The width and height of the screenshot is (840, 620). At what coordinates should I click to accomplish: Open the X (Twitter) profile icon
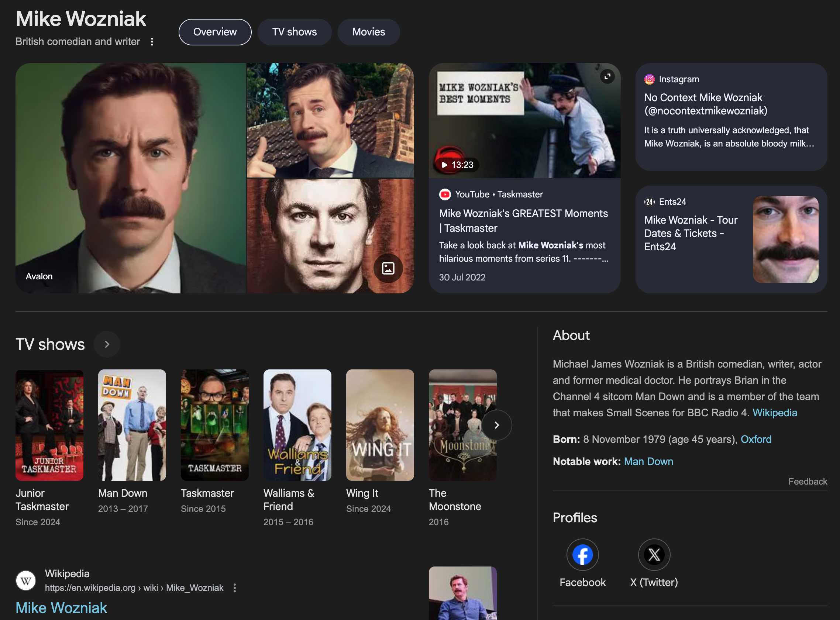tap(654, 554)
